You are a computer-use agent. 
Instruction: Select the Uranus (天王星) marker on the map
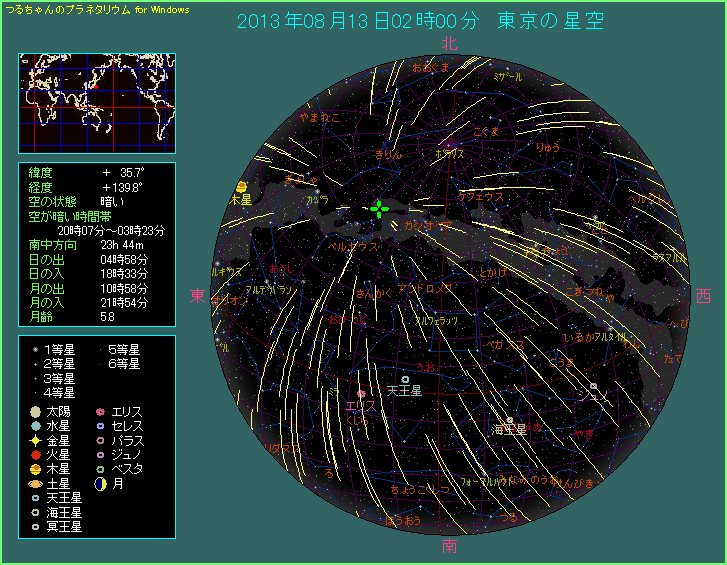click(405, 379)
